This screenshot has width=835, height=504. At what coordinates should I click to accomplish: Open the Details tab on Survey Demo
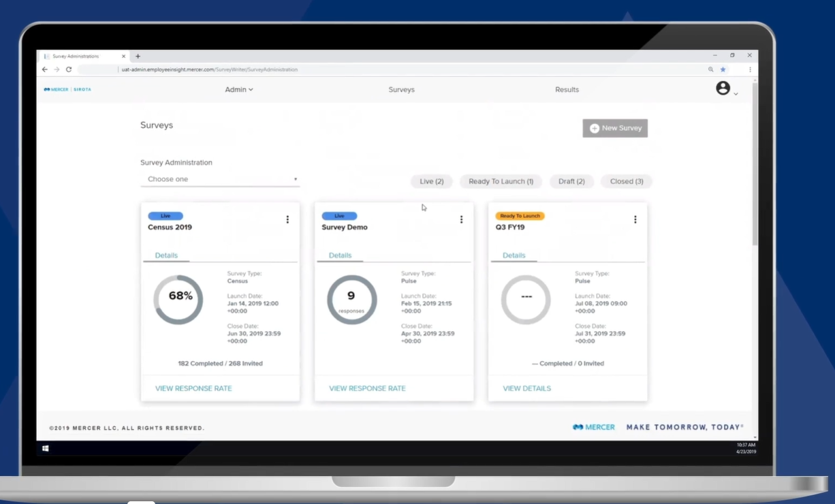339,255
